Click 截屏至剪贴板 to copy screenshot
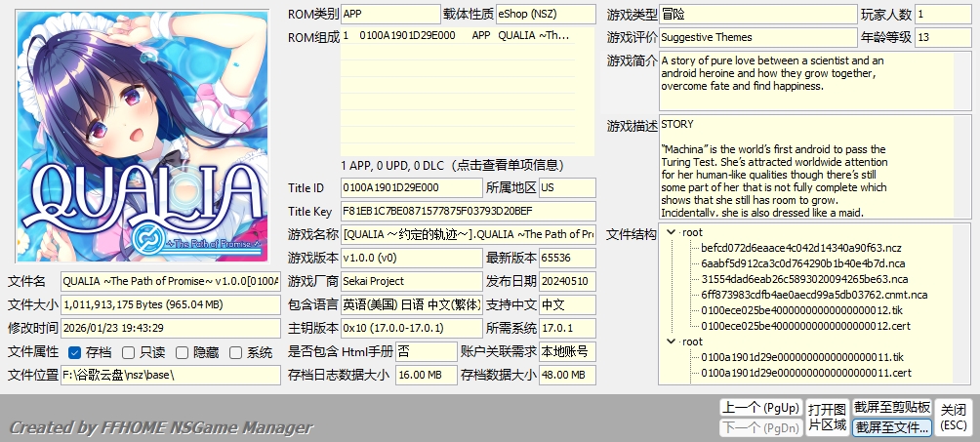 (891, 407)
